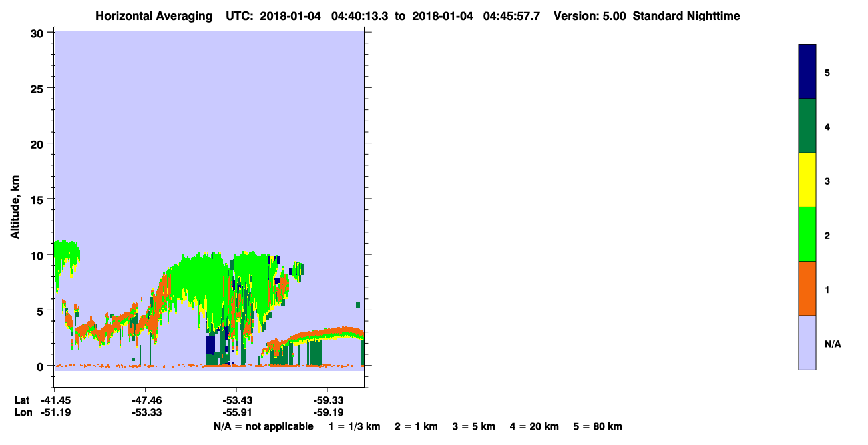Click the y-axis tick label 15
Image resolution: width=868 pixels, height=445 pixels.
tap(38, 199)
